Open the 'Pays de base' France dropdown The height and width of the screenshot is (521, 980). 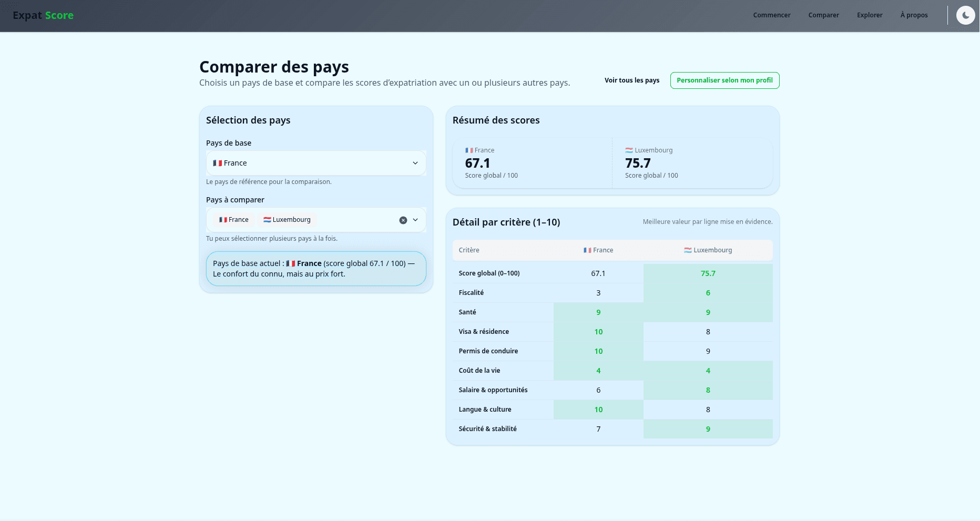[315, 163]
